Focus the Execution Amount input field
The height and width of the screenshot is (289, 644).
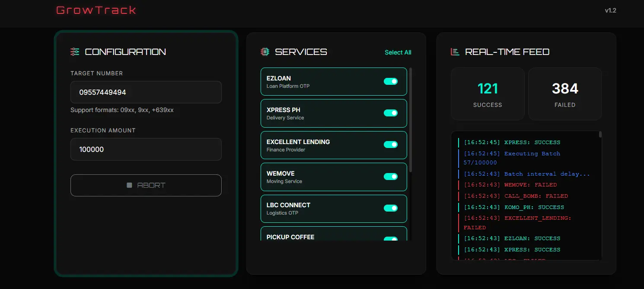[146, 149]
